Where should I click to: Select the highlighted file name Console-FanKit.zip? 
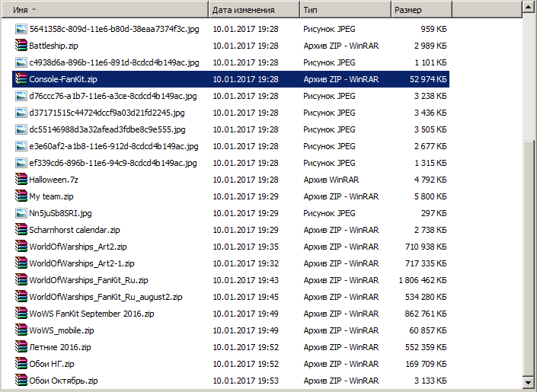point(63,79)
